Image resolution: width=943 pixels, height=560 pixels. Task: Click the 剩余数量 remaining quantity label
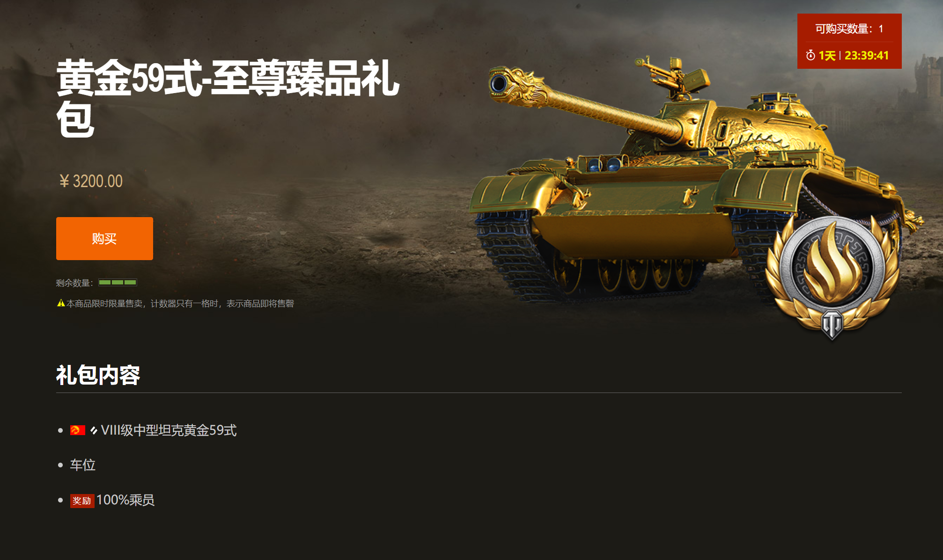tap(74, 283)
